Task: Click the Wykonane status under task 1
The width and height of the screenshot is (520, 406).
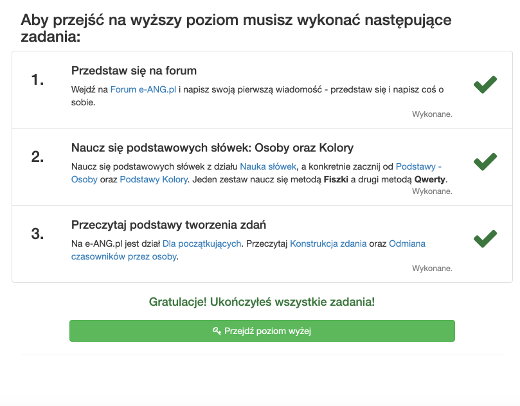Action: tap(432, 114)
